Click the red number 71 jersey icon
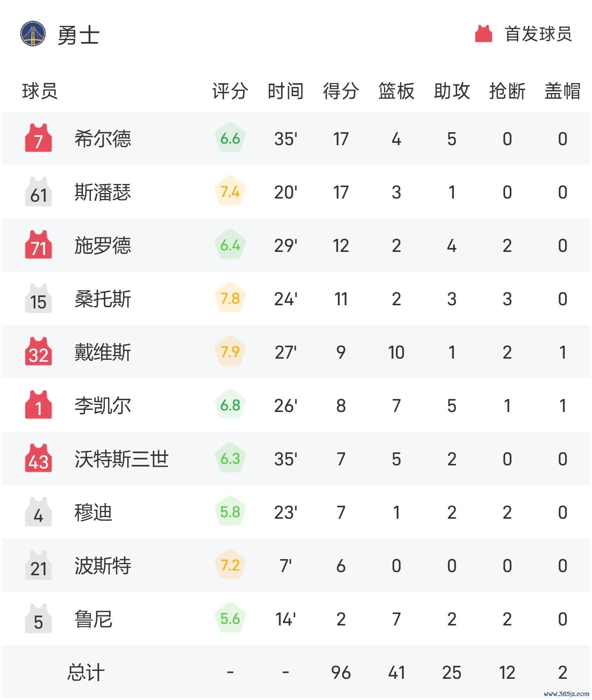Viewport: 592px width, 700px height. [38, 244]
